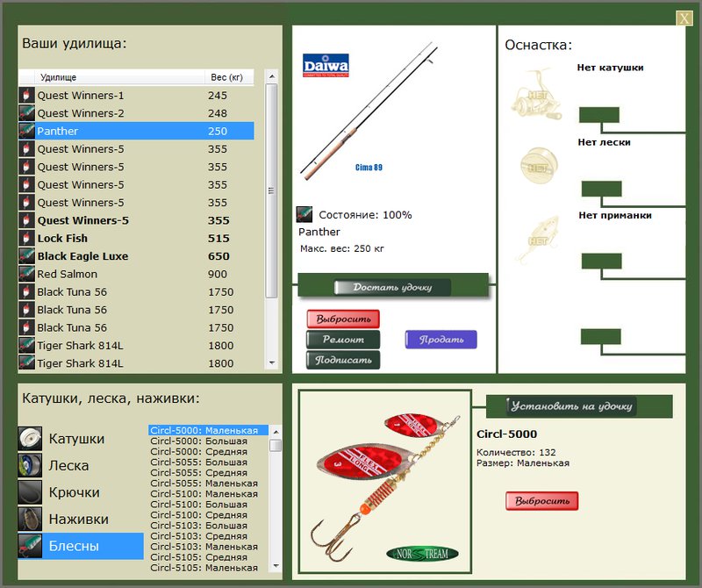
Task: Click the Nor Stream logo
Action: [422, 554]
